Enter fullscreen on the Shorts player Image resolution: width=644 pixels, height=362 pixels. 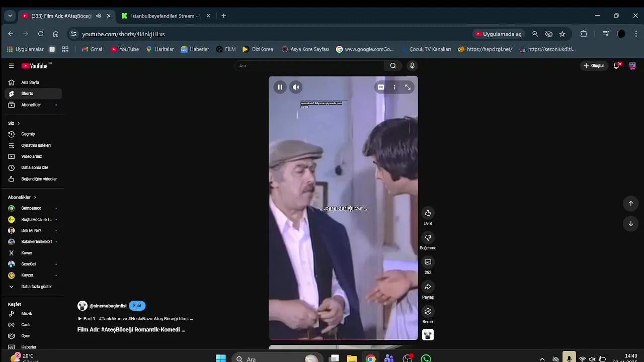[408, 87]
